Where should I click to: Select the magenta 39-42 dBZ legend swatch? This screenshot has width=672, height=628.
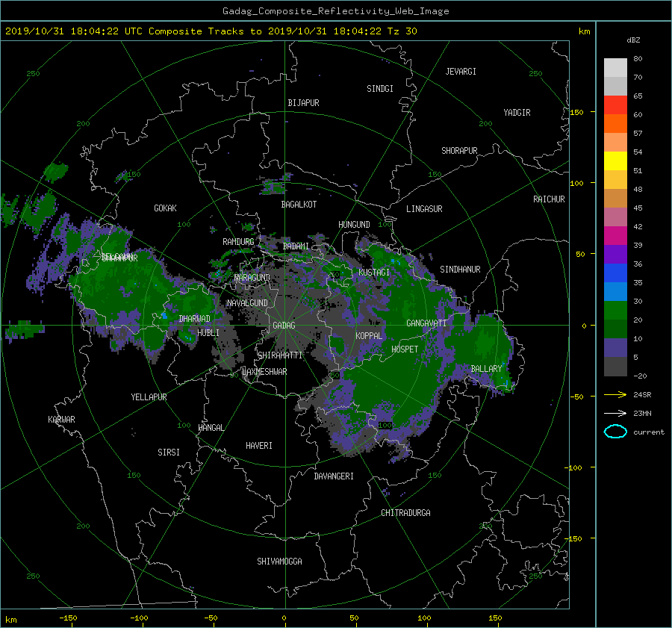click(615, 236)
